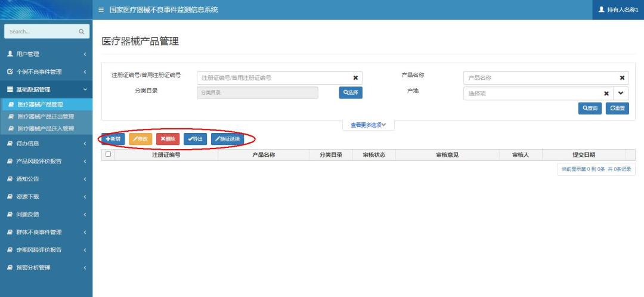Click the person icon next to 用户管理
The image size is (644, 297).
point(10,54)
